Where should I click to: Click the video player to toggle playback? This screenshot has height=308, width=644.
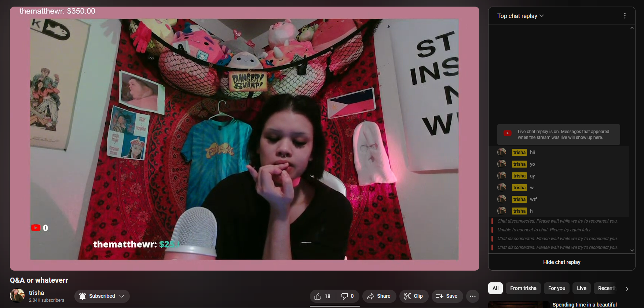(244, 139)
